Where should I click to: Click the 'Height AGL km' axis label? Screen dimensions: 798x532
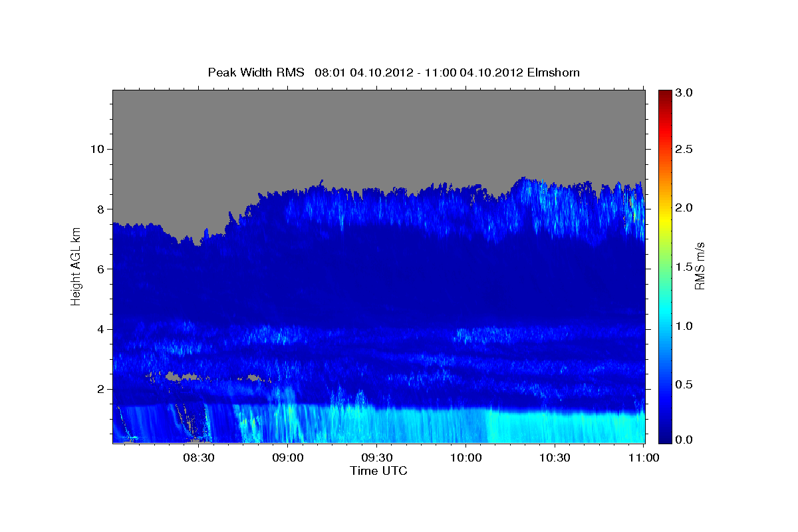(76, 267)
